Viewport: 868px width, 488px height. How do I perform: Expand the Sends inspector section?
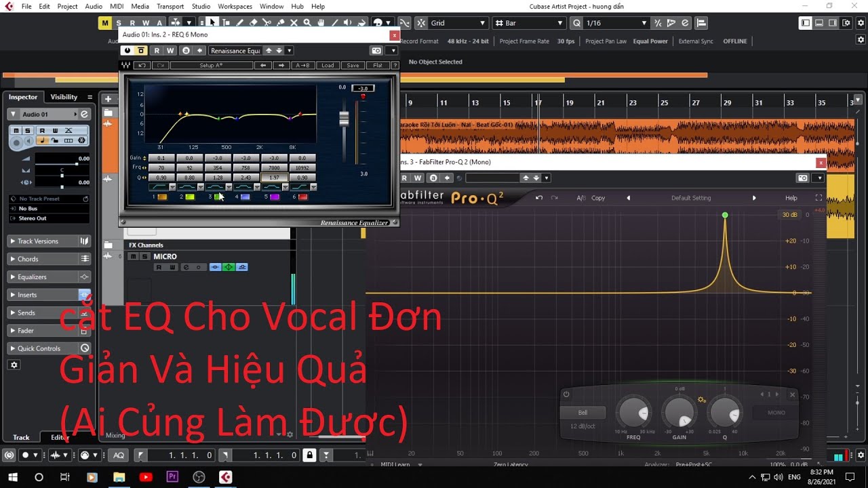tap(49, 312)
